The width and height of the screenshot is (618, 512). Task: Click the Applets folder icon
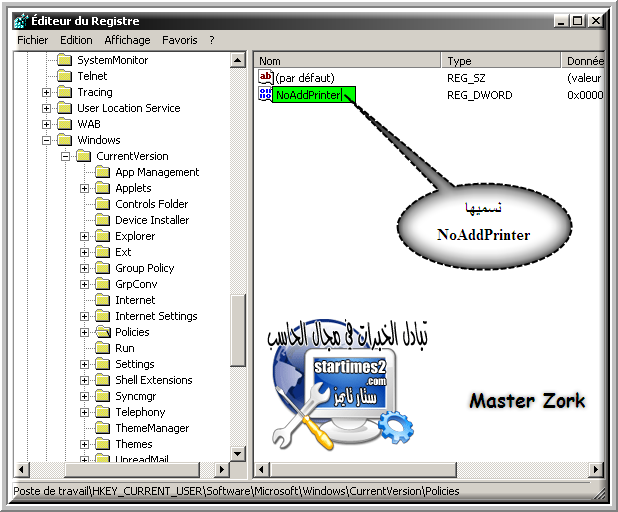coord(102,188)
